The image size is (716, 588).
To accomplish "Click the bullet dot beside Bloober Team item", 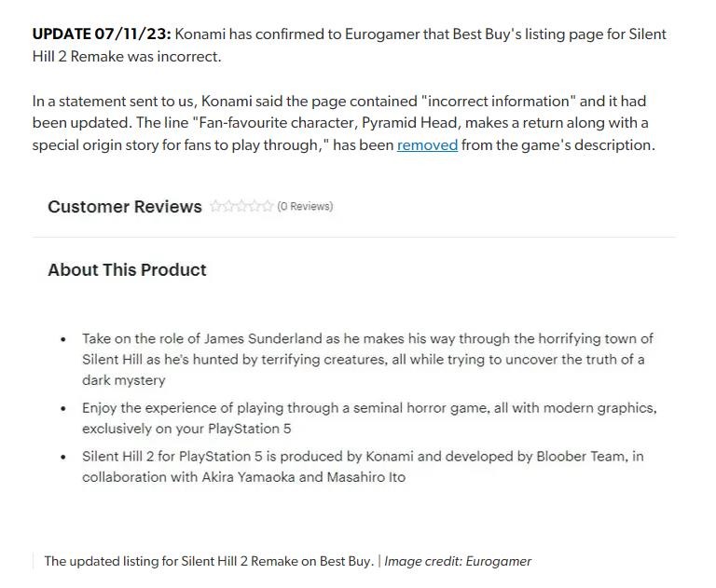I will (63, 458).
